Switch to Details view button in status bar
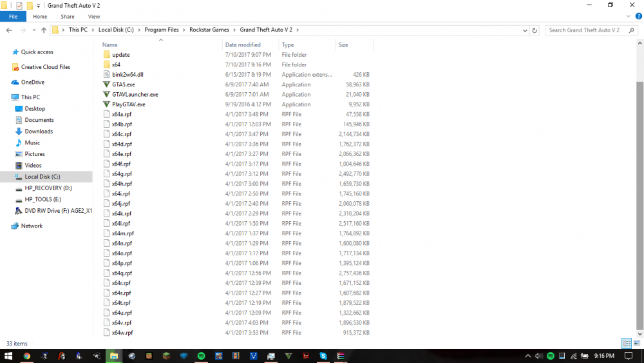The height and width of the screenshot is (363, 644). pyautogui.click(x=627, y=343)
